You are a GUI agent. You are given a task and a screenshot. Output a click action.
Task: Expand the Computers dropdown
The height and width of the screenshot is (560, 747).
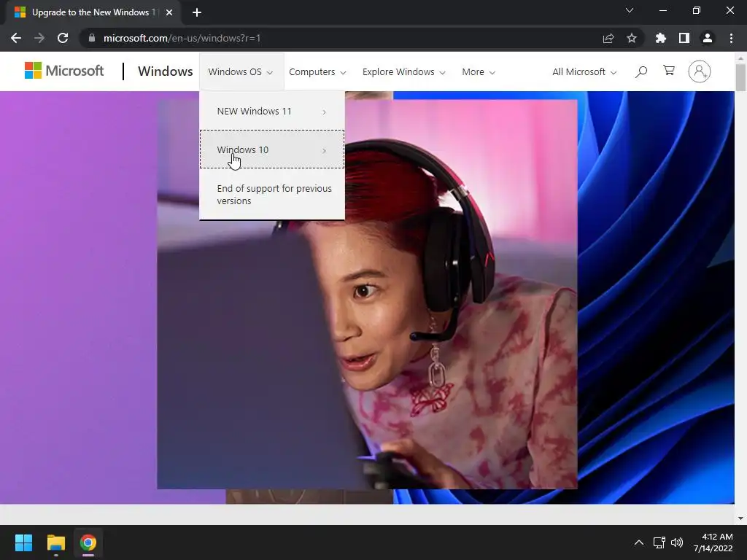pyautogui.click(x=317, y=72)
